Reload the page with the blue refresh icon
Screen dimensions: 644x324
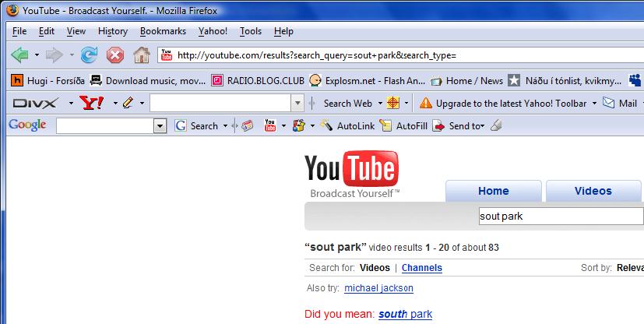89,55
